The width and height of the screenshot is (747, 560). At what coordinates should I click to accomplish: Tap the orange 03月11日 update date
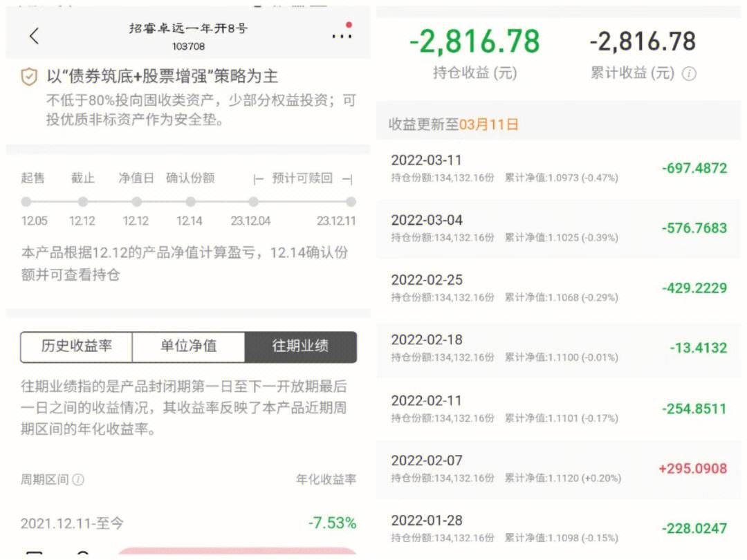[x=489, y=124]
